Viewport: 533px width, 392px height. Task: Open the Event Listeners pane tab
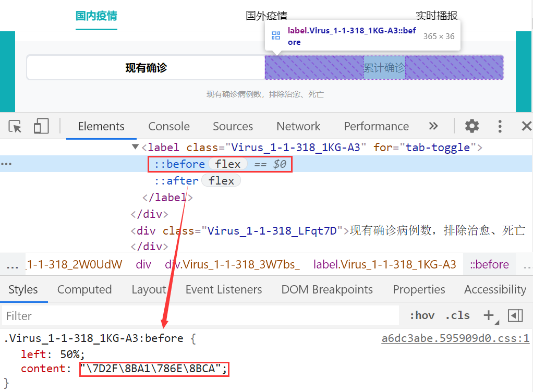point(224,289)
